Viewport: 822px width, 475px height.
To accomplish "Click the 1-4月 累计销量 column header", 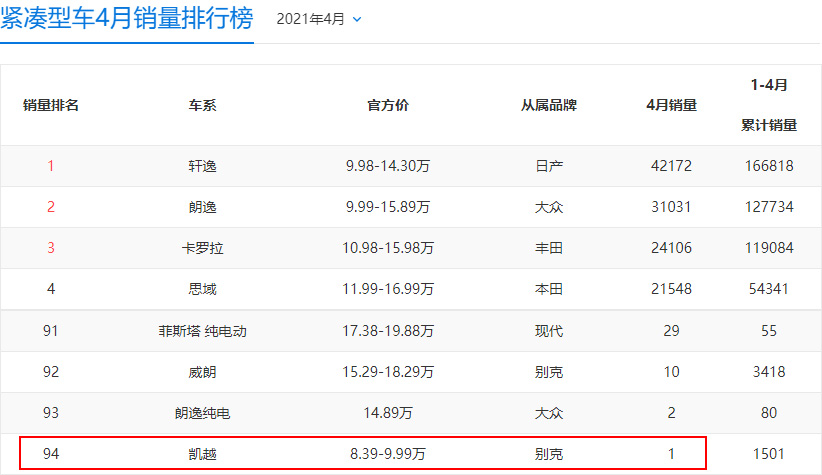I will point(769,105).
